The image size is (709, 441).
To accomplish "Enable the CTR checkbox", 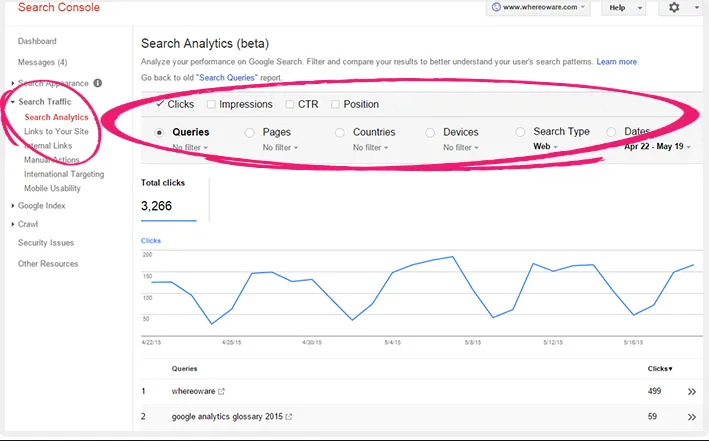I will [x=290, y=104].
